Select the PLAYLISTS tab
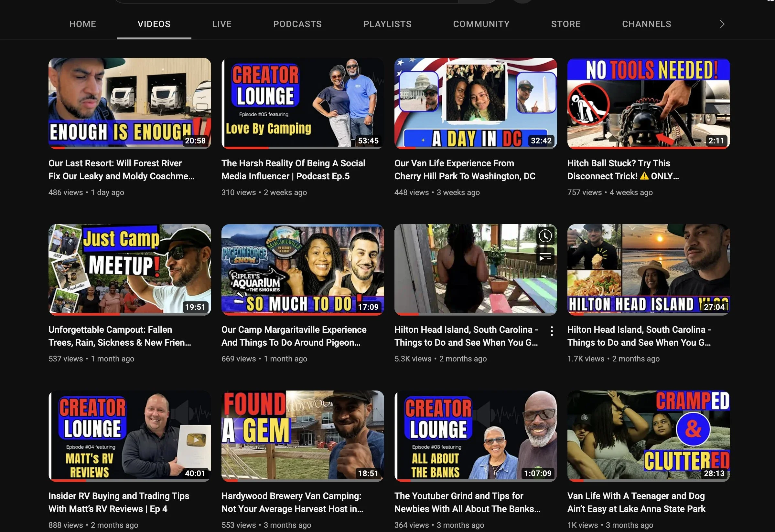Screen dimensions: 775x532 pyautogui.click(x=387, y=24)
